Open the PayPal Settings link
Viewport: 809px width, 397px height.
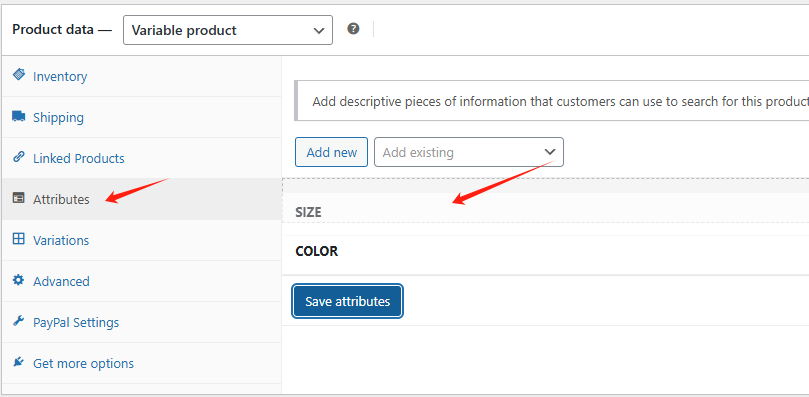pos(76,322)
